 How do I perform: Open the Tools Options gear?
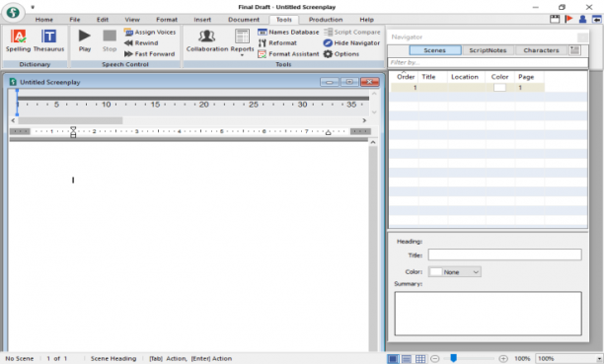pyautogui.click(x=341, y=54)
